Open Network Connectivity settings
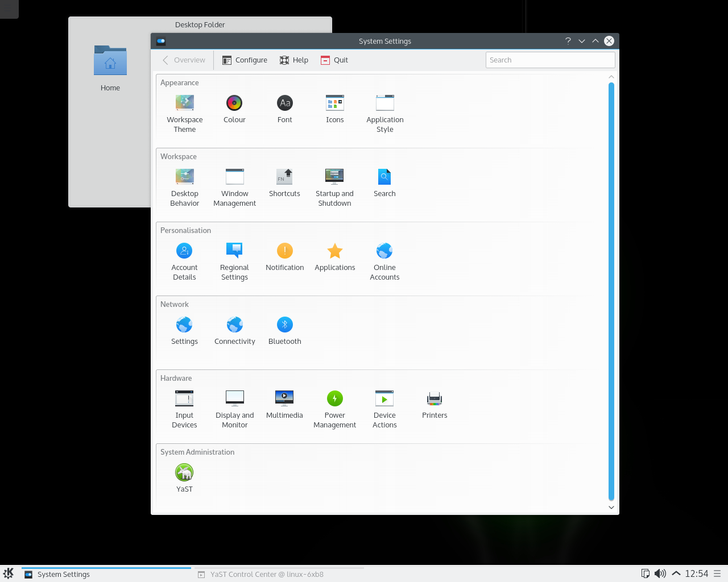728x582 pixels. (x=235, y=331)
